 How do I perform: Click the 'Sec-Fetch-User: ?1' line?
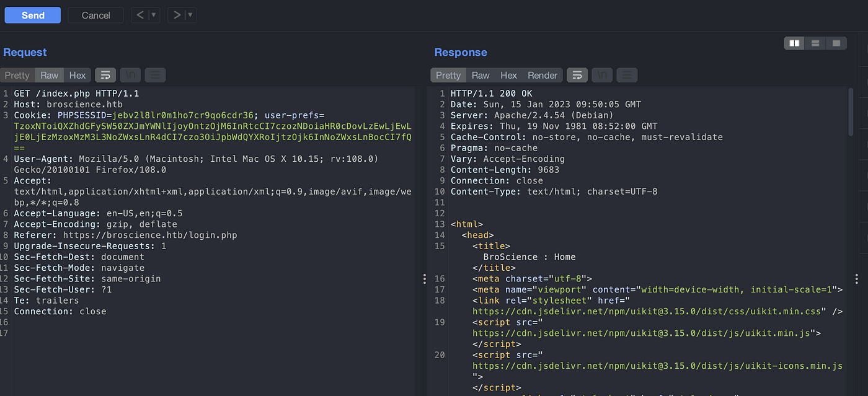click(x=63, y=289)
